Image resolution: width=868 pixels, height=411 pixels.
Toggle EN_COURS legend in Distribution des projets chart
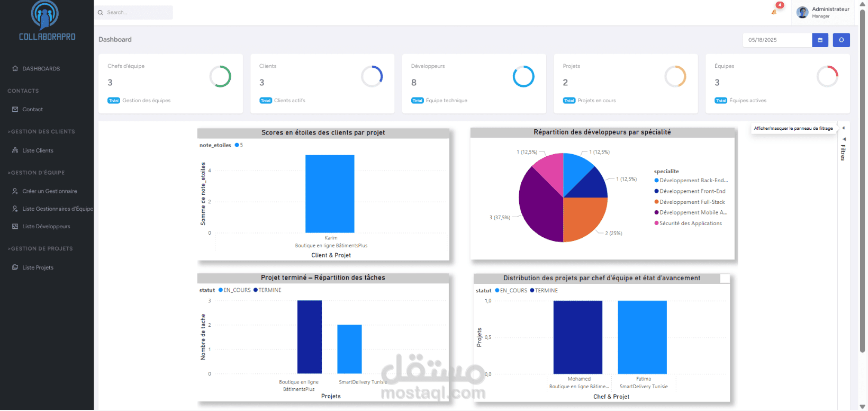point(511,291)
